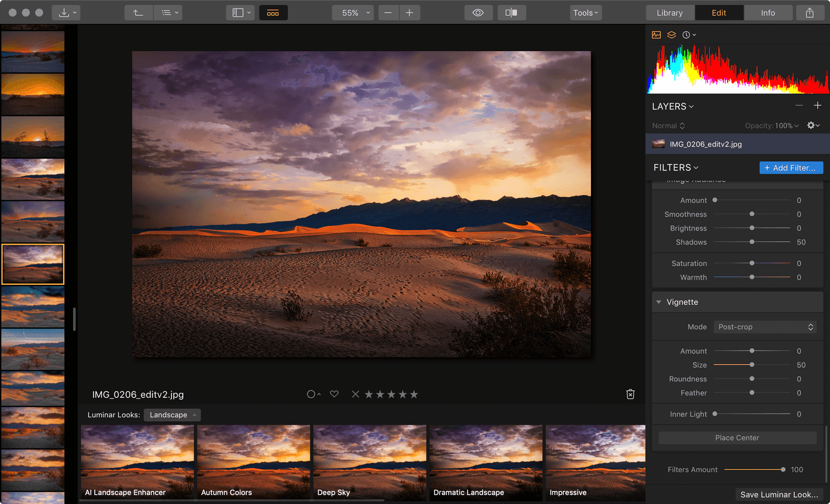Open the layer settings gear menu
The width and height of the screenshot is (830, 504).
point(813,126)
